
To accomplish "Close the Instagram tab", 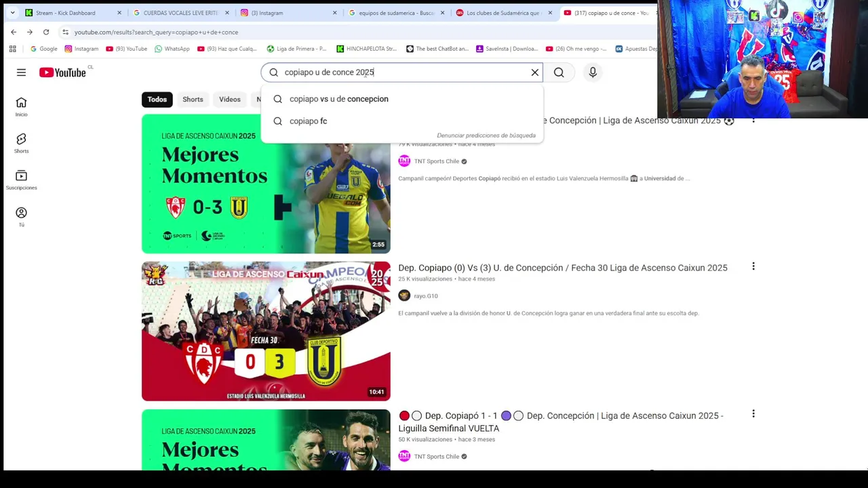I will click(334, 13).
